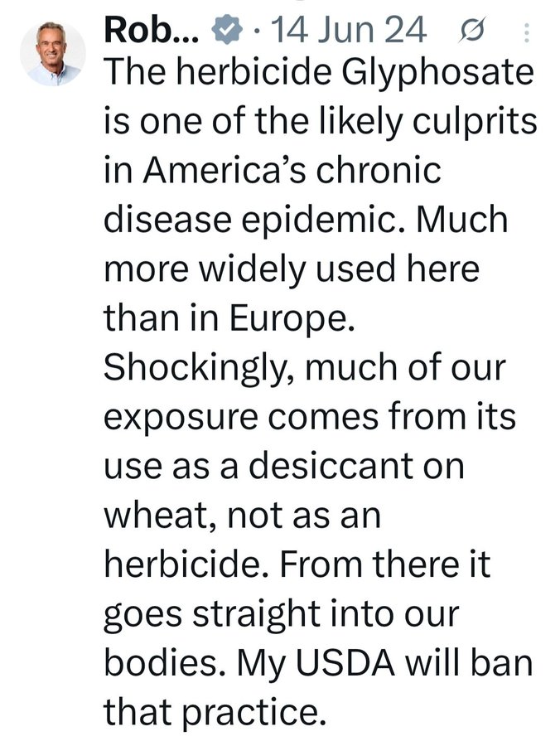Viewport: 560px width, 746px height.
Task: Click the line "The herbicide Glyphosate"
Action: coord(317,75)
